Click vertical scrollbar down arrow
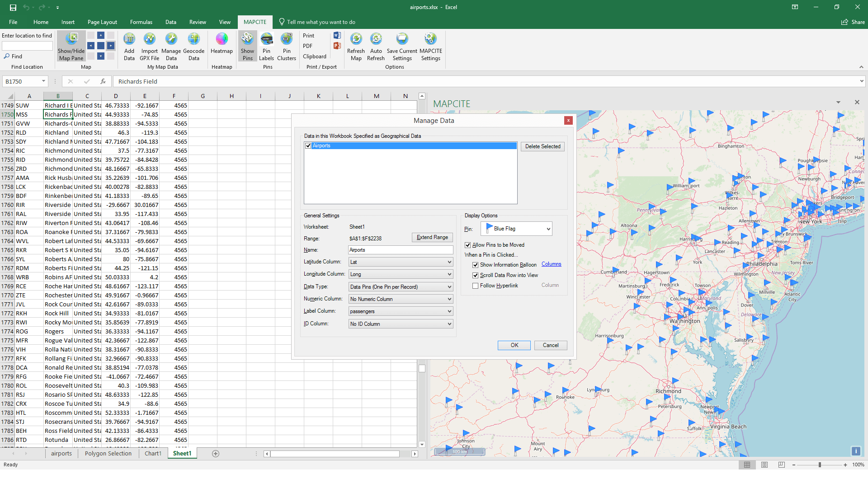 click(x=422, y=444)
